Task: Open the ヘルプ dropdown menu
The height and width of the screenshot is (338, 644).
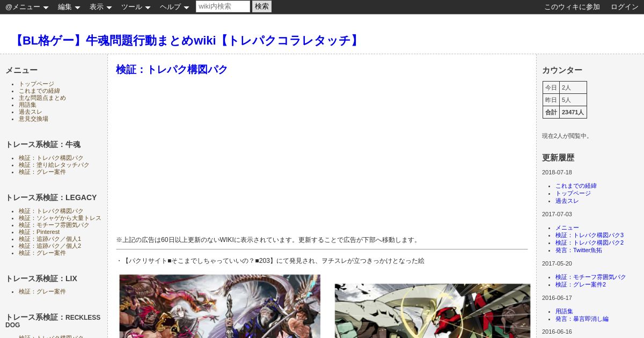Action: 174,7
